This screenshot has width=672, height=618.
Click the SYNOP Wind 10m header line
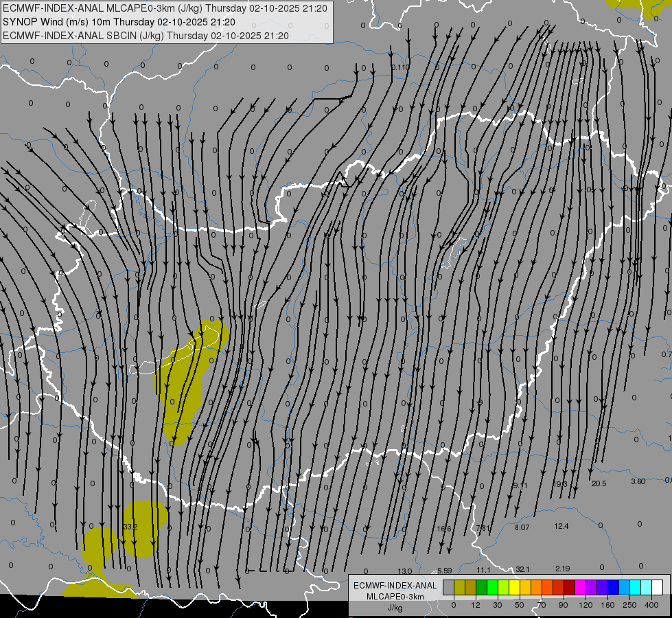(x=119, y=22)
